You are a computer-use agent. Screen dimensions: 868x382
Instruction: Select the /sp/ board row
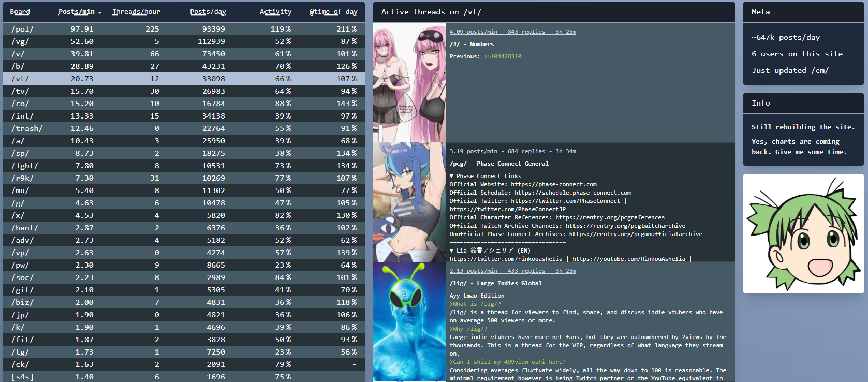pyautogui.click(x=184, y=153)
